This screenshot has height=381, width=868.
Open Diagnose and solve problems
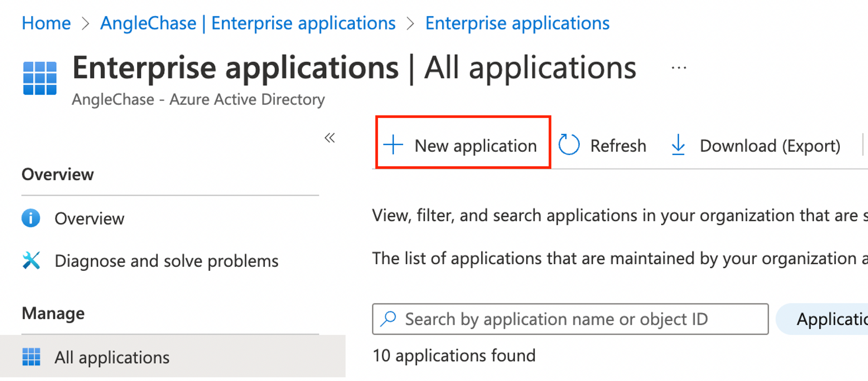click(166, 261)
